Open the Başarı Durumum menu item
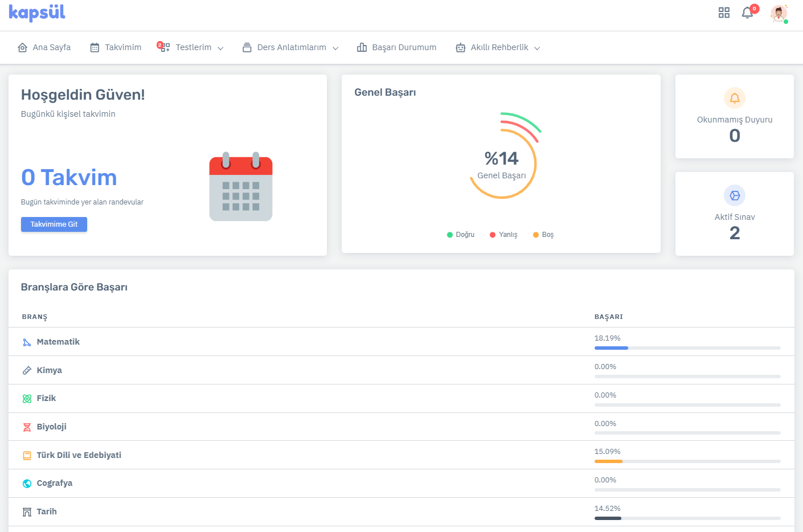The height and width of the screenshot is (532, 803). point(397,47)
